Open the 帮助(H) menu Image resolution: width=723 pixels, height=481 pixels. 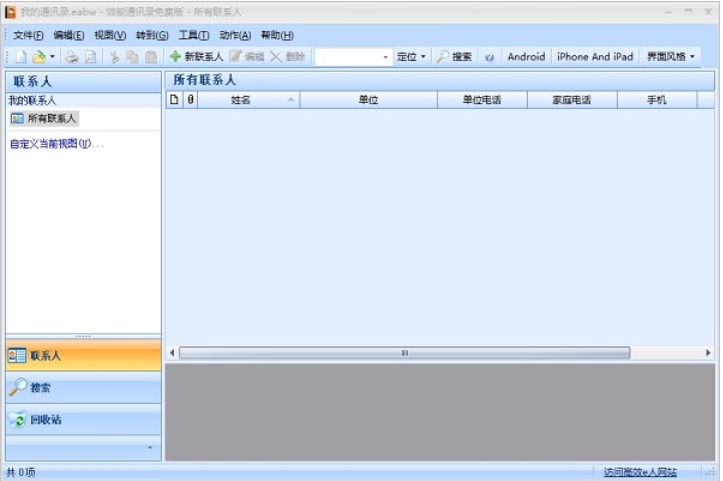pos(277,35)
